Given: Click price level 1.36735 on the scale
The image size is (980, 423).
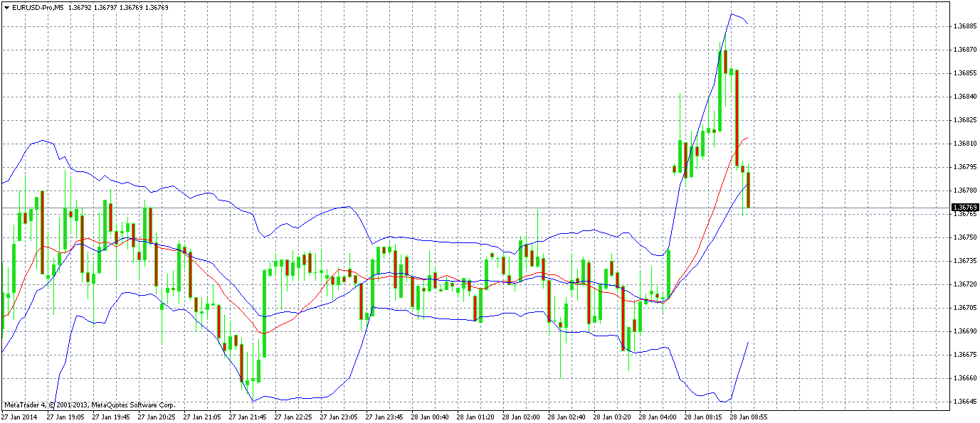Looking at the screenshot, I should pyautogui.click(x=964, y=261).
